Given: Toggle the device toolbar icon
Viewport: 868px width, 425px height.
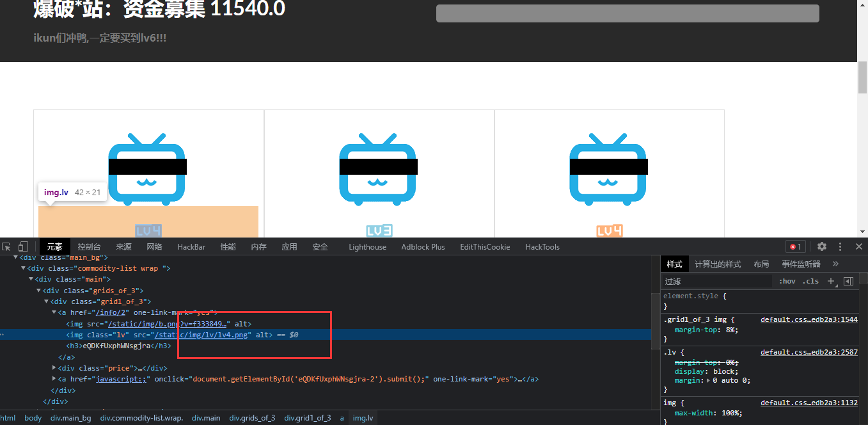Looking at the screenshot, I should click(x=23, y=246).
